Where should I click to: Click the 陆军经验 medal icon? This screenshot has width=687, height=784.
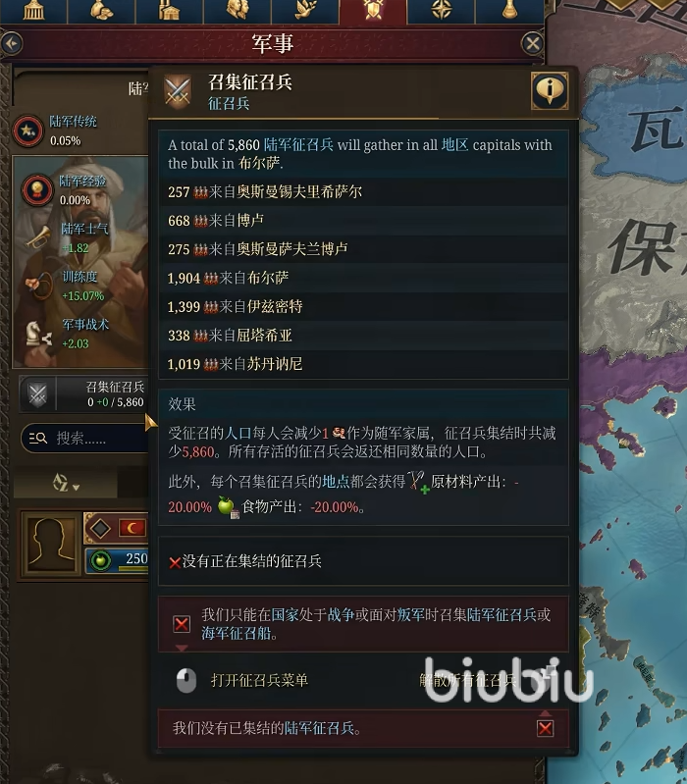37,190
